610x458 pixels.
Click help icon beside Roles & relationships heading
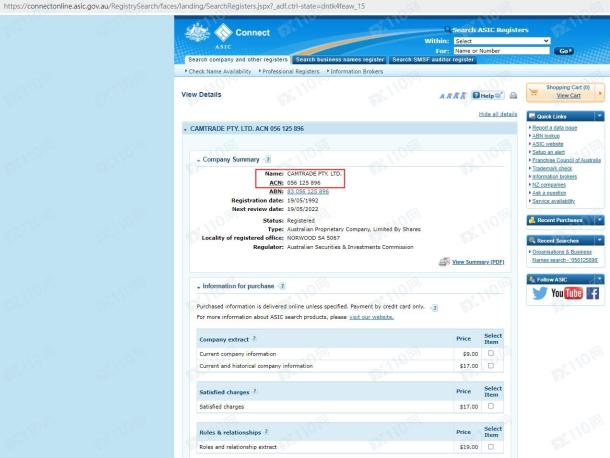[x=266, y=432]
